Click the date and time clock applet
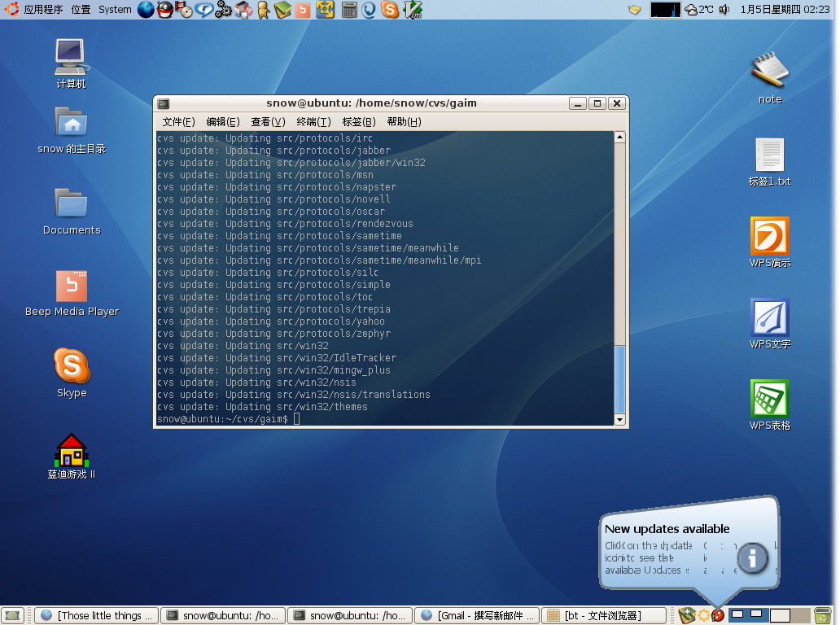This screenshot has width=840, height=625. click(785, 10)
